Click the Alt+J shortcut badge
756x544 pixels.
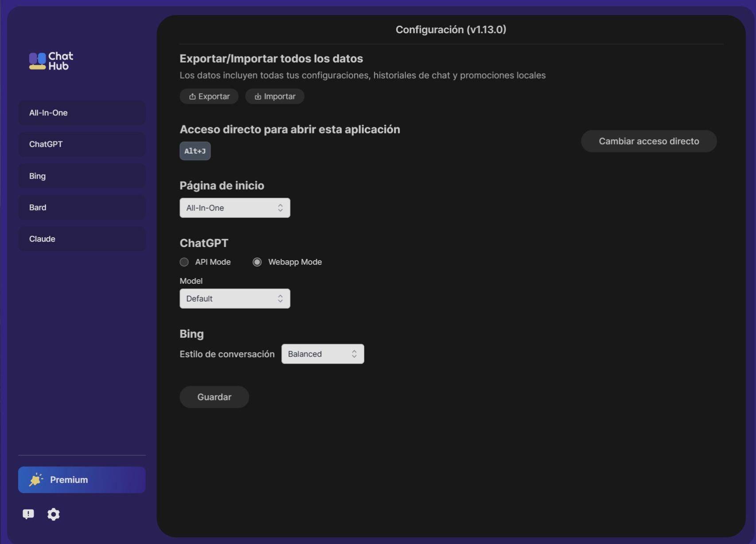click(x=195, y=151)
